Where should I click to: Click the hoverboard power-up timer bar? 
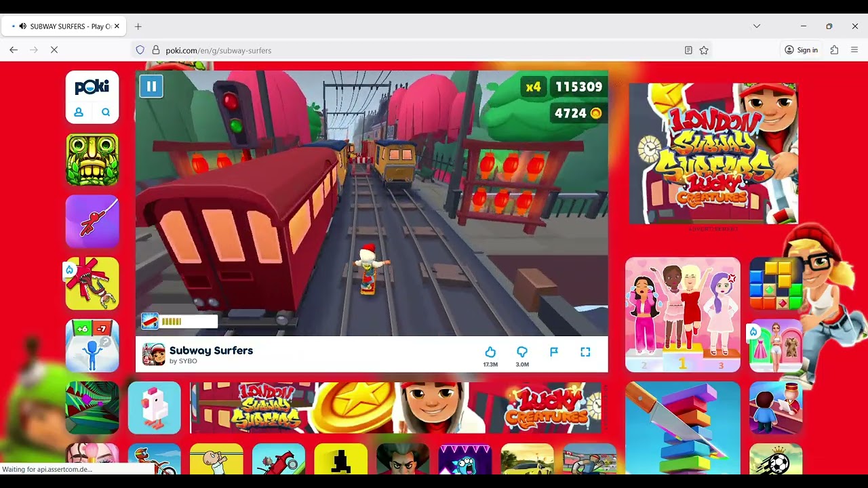pos(180,321)
